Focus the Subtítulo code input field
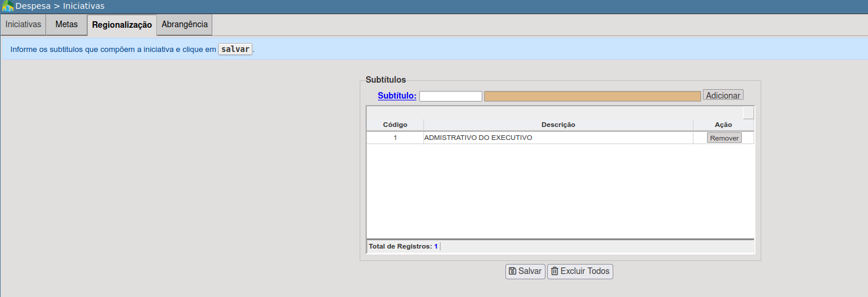Image resolution: width=868 pixels, height=297 pixels. click(x=451, y=96)
